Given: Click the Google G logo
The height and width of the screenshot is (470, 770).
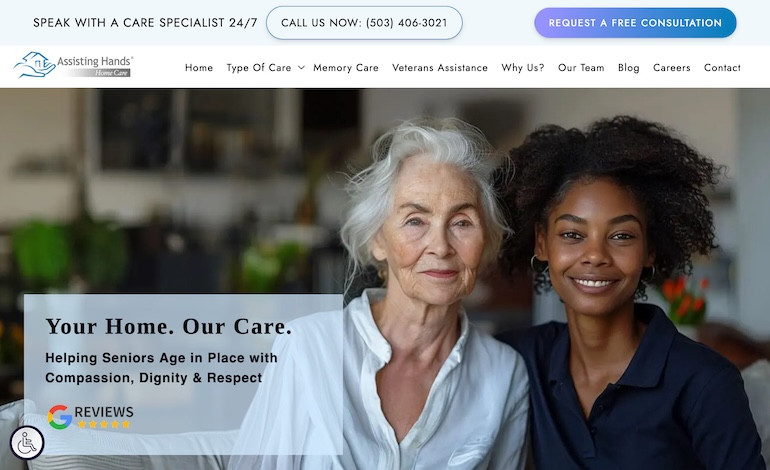Looking at the screenshot, I should [x=60, y=417].
